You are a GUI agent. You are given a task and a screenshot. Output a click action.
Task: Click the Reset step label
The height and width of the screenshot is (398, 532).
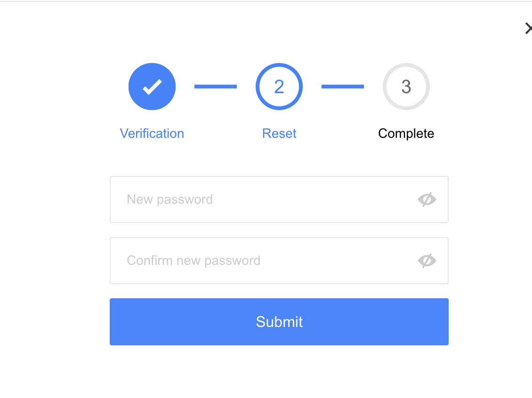(279, 133)
